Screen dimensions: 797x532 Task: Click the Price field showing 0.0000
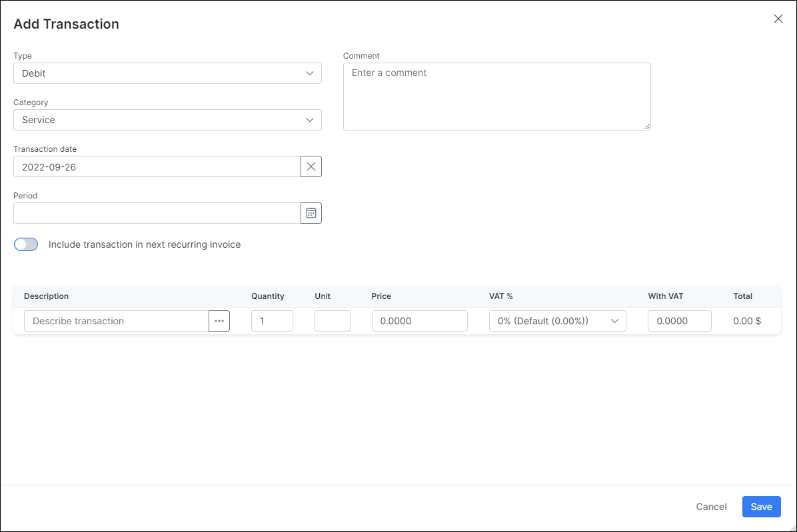coord(419,320)
